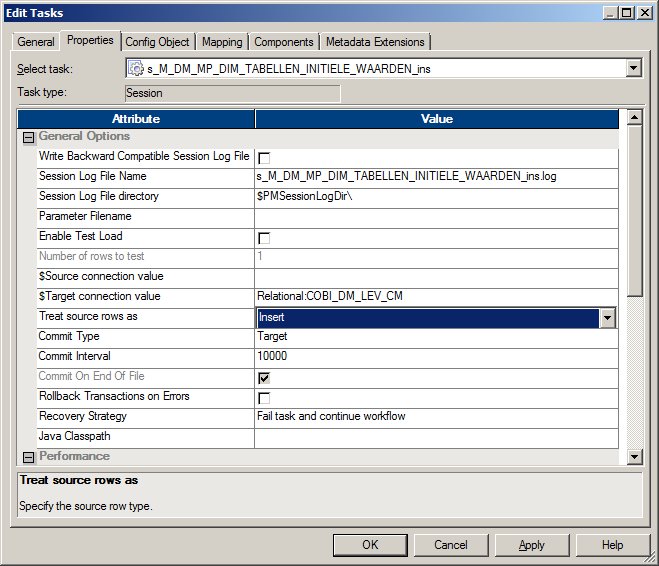Click the scrollbar down arrow
Image resolution: width=659 pixels, height=566 pixels.
point(633,457)
